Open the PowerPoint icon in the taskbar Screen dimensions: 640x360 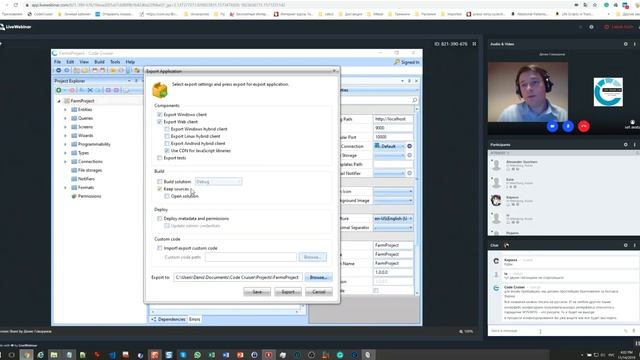tap(240, 355)
